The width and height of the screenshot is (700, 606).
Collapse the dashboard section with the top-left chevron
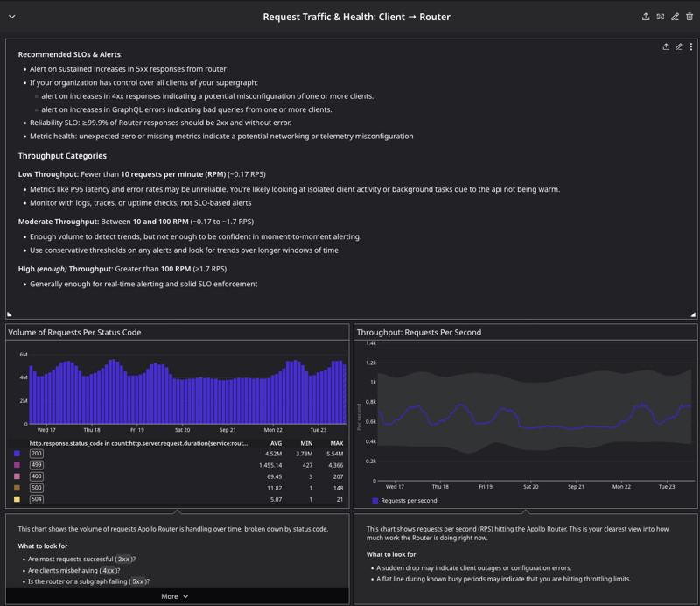tap(11, 16)
